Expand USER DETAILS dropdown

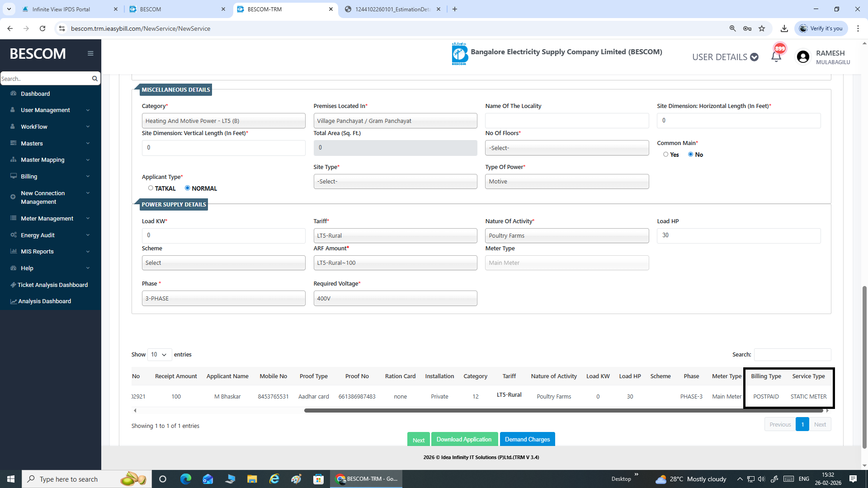[x=725, y=57]
